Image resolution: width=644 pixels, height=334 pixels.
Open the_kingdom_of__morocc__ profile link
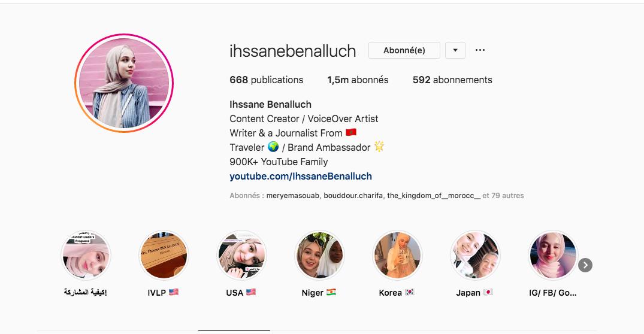click(434, 196)
